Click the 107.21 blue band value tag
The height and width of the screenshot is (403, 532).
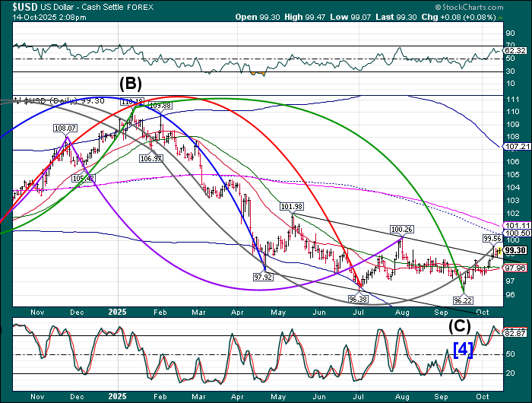(x=516, y=146)
